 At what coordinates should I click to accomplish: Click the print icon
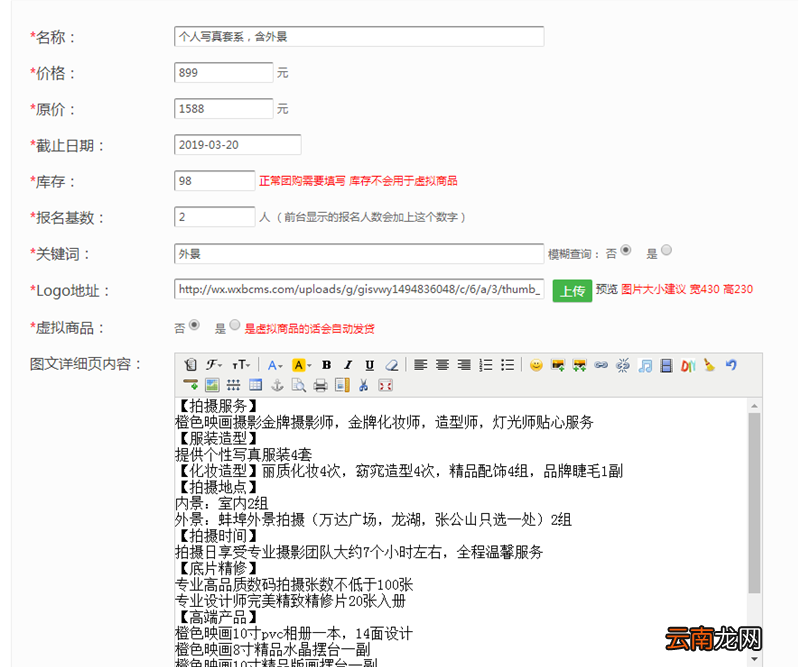321,385
